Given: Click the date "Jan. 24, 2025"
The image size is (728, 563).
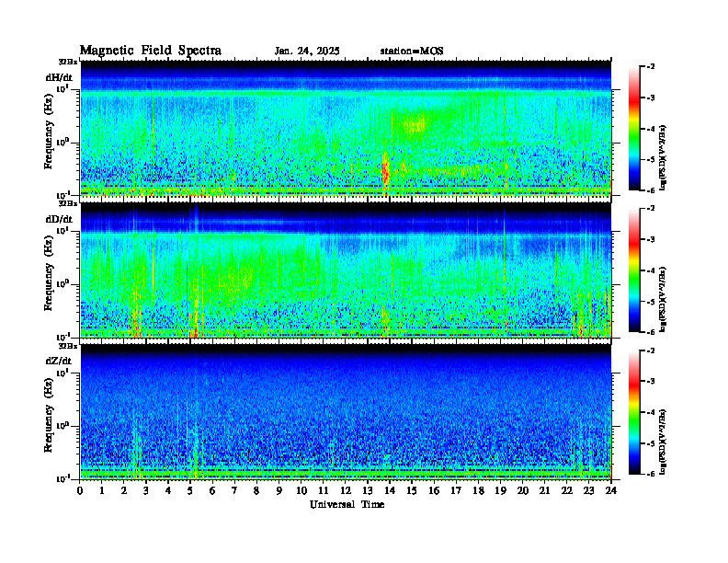Looking at the screenshot, I should point(307,52).
